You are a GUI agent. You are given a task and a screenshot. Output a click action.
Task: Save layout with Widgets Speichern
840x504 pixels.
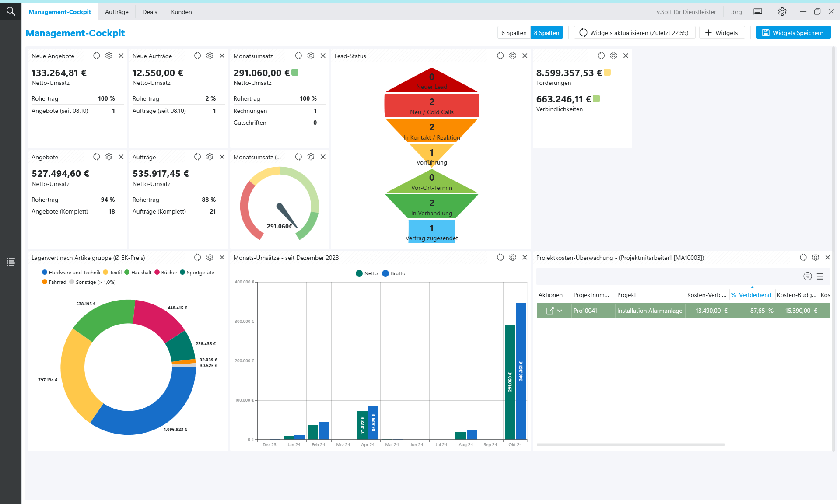793,33
